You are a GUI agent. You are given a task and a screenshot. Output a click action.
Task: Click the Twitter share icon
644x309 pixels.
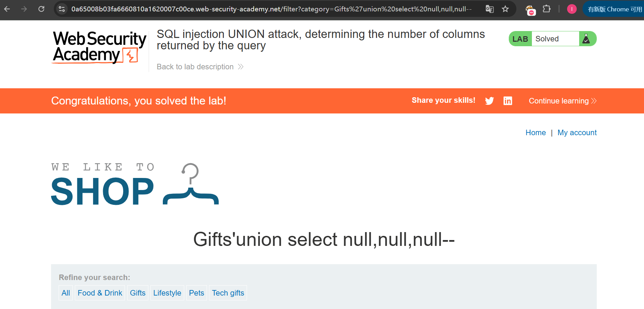click(489, 101)
